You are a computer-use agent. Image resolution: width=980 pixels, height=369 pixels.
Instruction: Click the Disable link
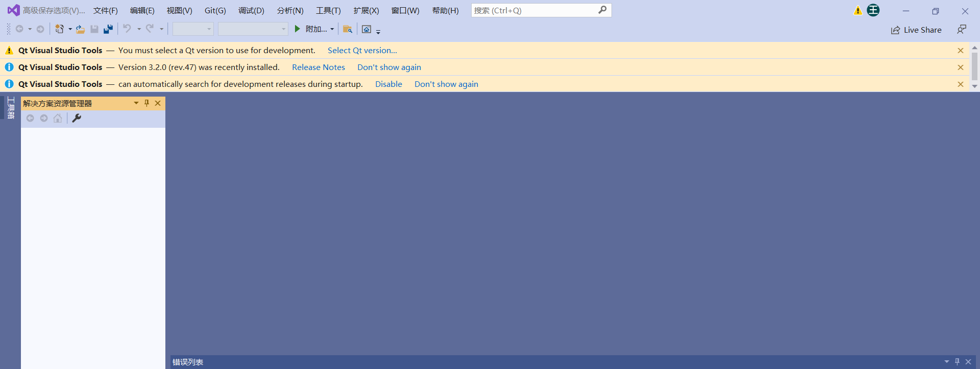click(388, 84)
